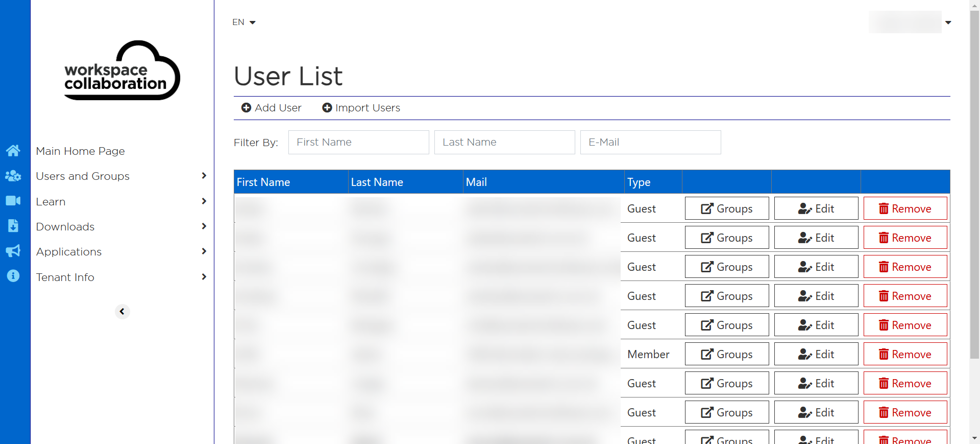Click the video camera Learn icon

13,201
